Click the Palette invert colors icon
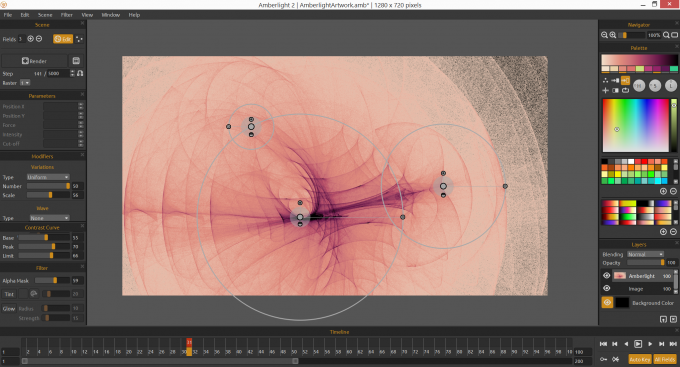 pos(615,90)
